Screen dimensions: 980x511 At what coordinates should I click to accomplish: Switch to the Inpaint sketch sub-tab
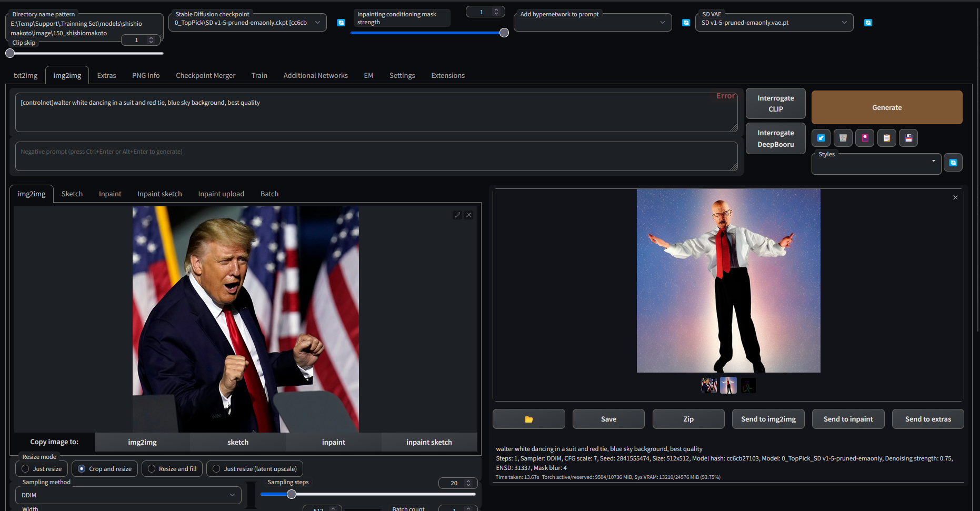pyautogui.click(x=159, y=194)
